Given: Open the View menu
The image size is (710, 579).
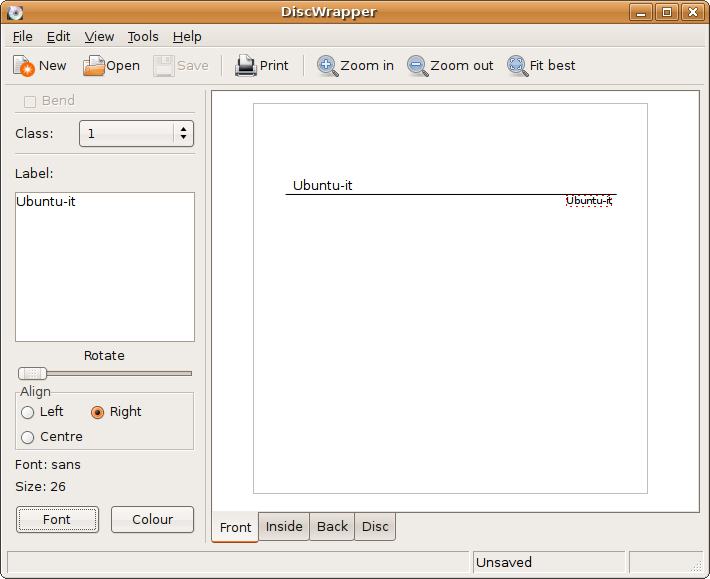Looking at the screenshot, I should pos(99,36).
